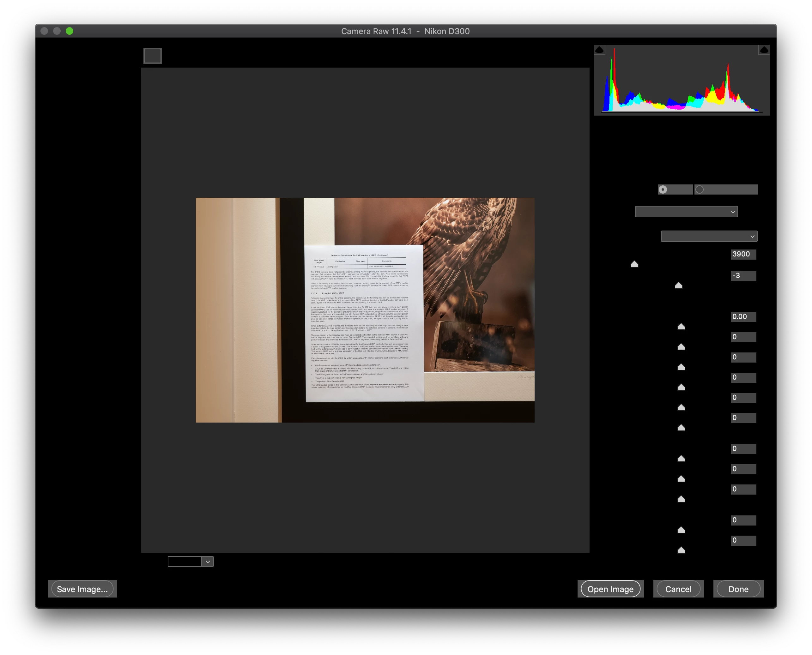Click the Open Image button

click(x=610, y=589)
